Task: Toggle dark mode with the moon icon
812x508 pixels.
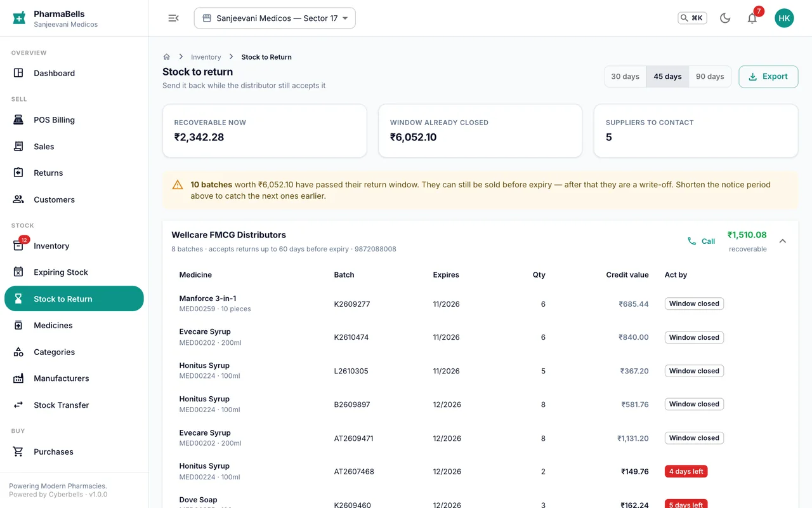Action: coord(725,18)
